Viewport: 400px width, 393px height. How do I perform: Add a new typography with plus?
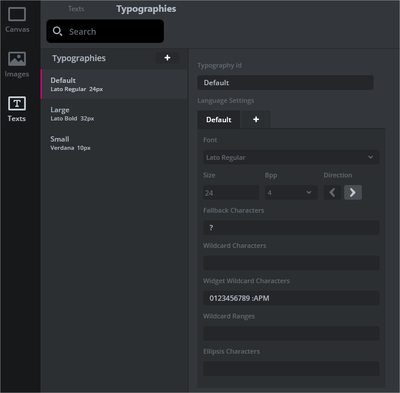pos(167,58)
